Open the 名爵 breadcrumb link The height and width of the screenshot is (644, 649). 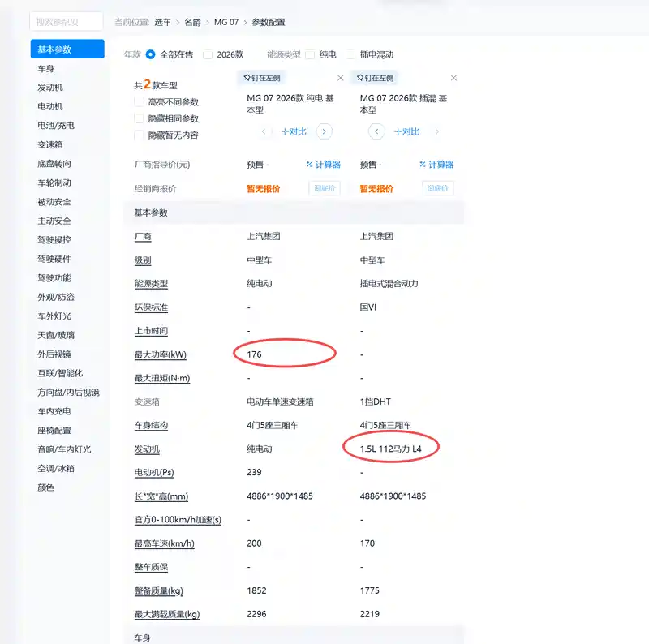[192, 23]
